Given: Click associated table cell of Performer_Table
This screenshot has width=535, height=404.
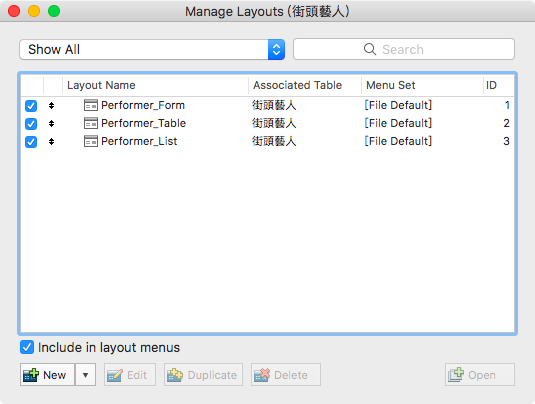Looking at the screenshot, I should click(274, 123).
